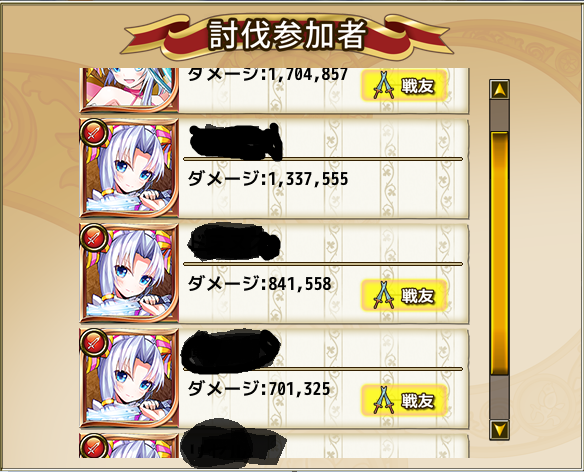Open the partially visible top character portrait
This screenshot has width=584, height=472.
click(129, 90)
